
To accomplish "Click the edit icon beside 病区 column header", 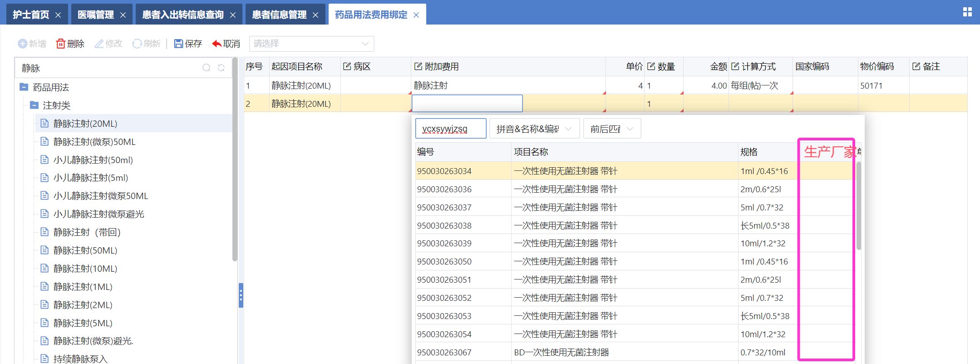I will [x=347, y=66].
